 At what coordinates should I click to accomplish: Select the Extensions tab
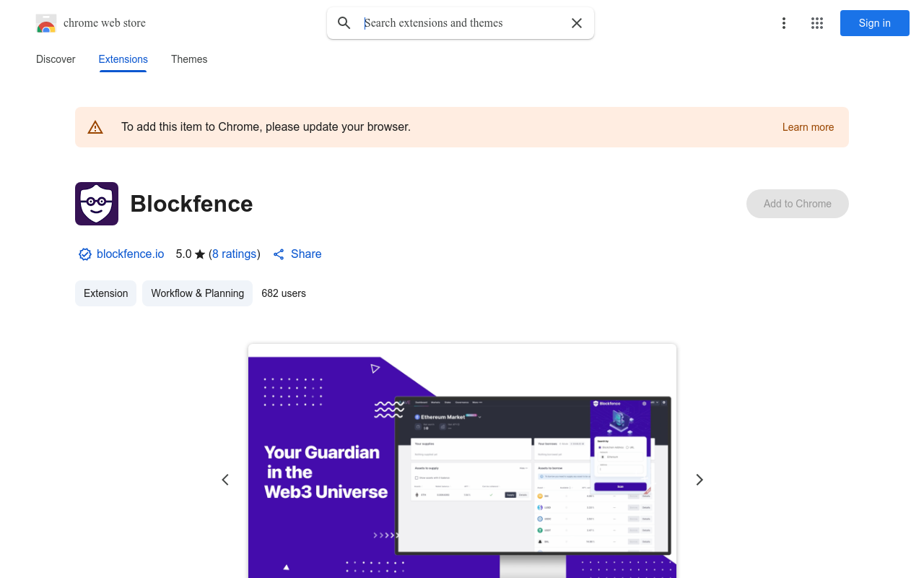click(x=123, y=59)
